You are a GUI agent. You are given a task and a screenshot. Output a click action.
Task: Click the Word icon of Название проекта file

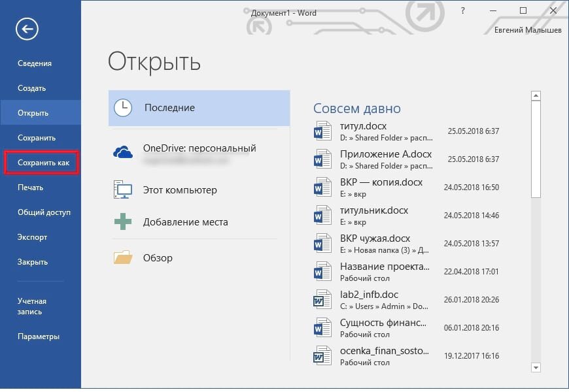point(322,271)
